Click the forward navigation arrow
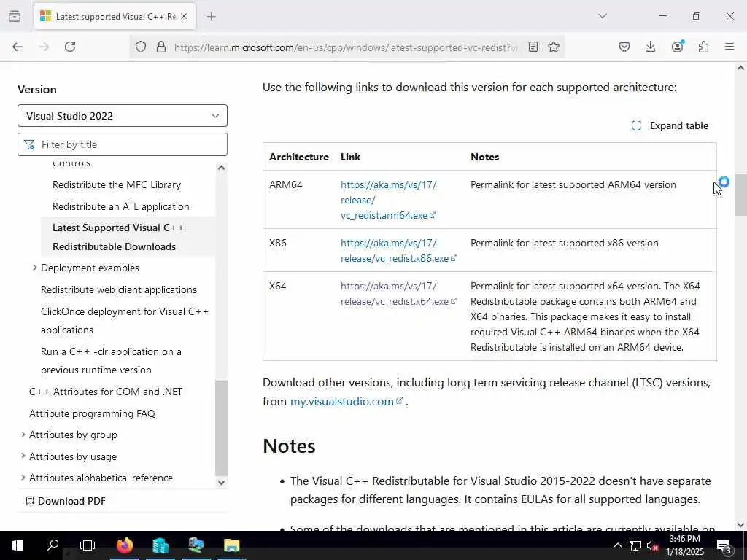The width and height of the screenshot is (747, 560). click(44, 47)
